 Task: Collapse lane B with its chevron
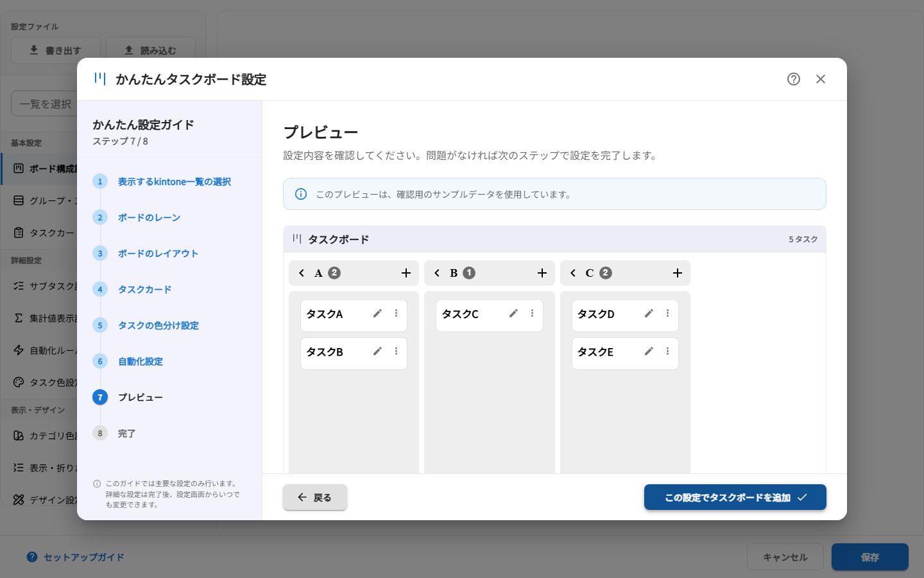point(437,273)
